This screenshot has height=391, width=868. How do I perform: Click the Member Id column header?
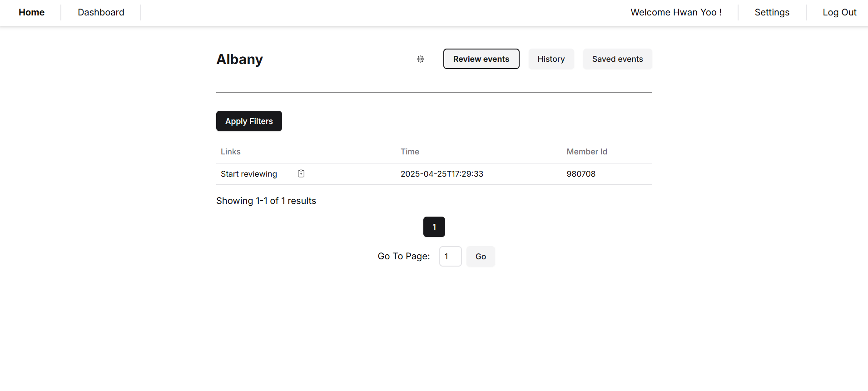(586, 152)
